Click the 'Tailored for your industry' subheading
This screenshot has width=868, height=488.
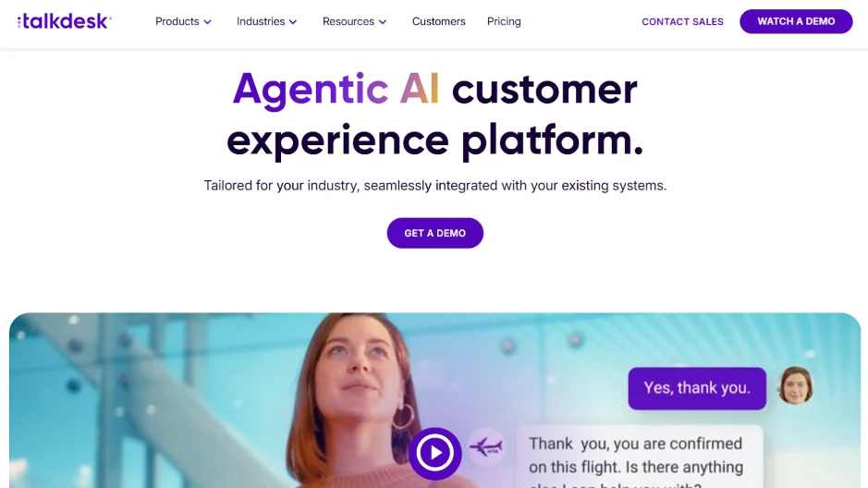pos(435,186)
